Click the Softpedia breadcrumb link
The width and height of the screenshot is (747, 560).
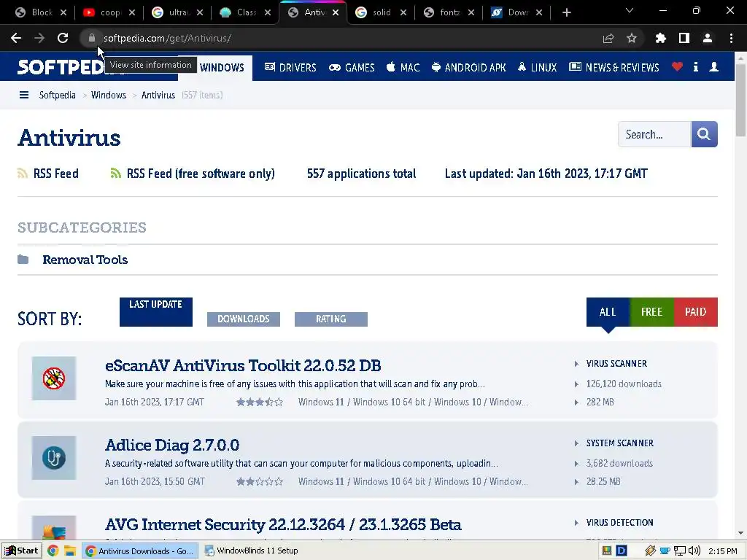point(57,95)
